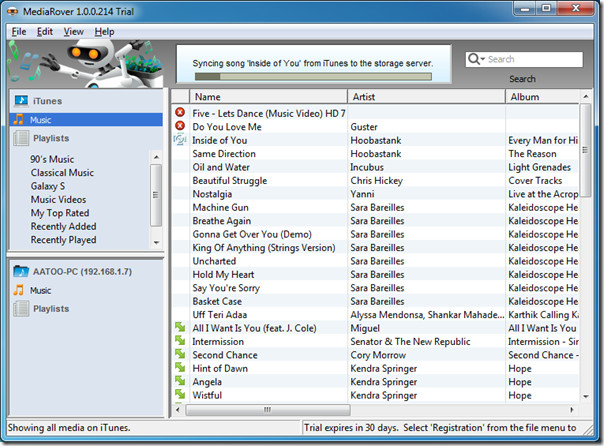The image size is (604, 446).
Task: Click the MediaRover robot logo
Action: pos(90,63)
